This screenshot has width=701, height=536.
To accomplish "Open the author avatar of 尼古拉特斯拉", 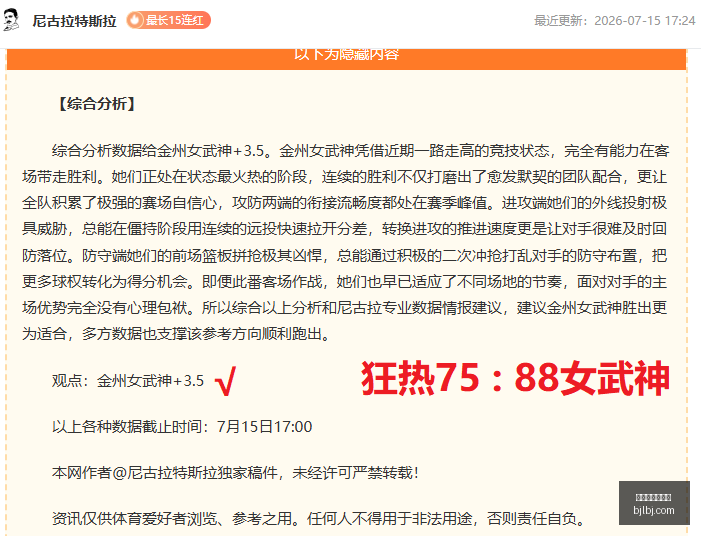I will (x=12, y=20).
